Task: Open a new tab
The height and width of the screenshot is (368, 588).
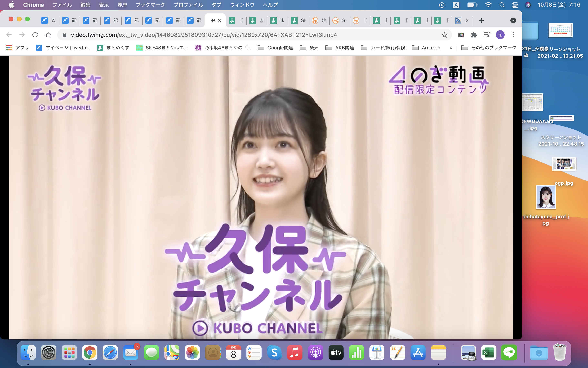Action: tap(481, 20)
